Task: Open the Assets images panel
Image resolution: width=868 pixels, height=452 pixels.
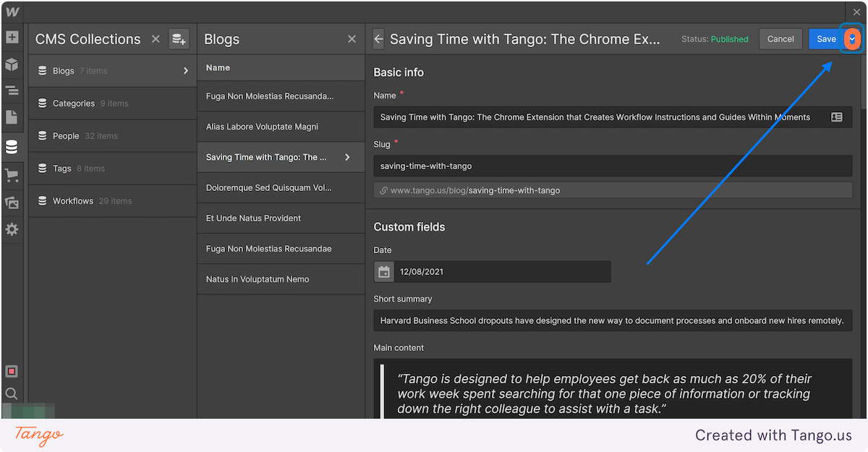Action: point(12,202)
